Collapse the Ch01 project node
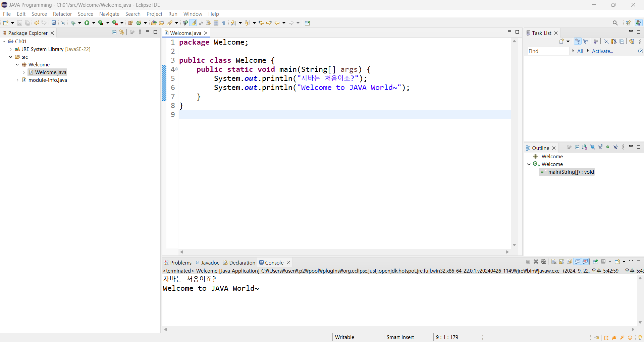The image size is (644, 342). coord(4,41)
